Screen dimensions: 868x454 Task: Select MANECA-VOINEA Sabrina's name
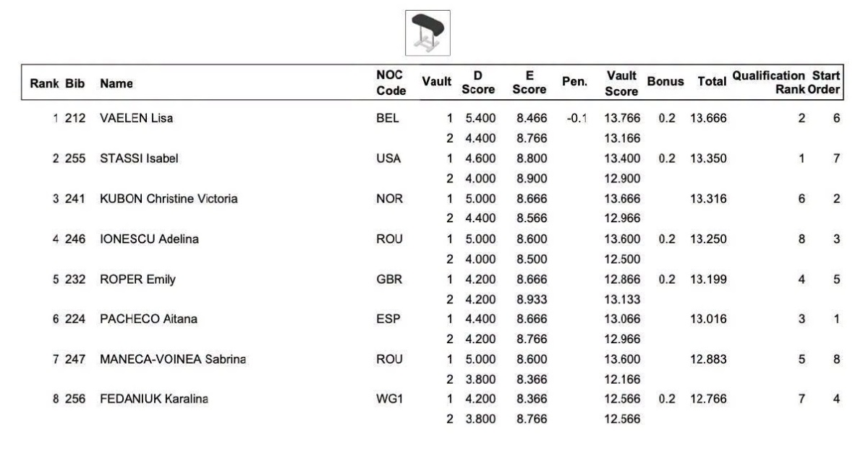(172, 355)
